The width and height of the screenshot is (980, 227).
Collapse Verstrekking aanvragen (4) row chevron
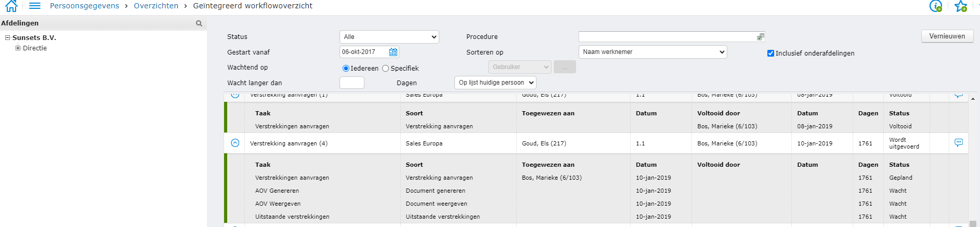235,143
